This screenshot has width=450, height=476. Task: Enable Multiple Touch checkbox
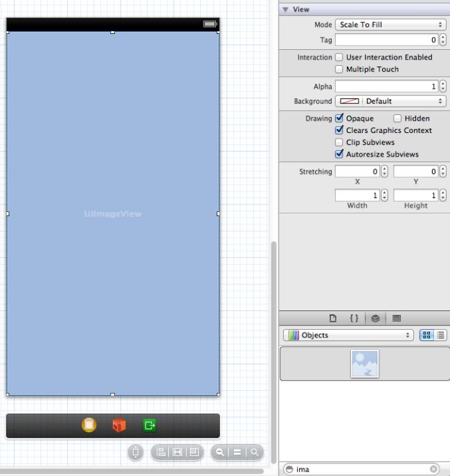pyautogui.click(x=339, y=69)
